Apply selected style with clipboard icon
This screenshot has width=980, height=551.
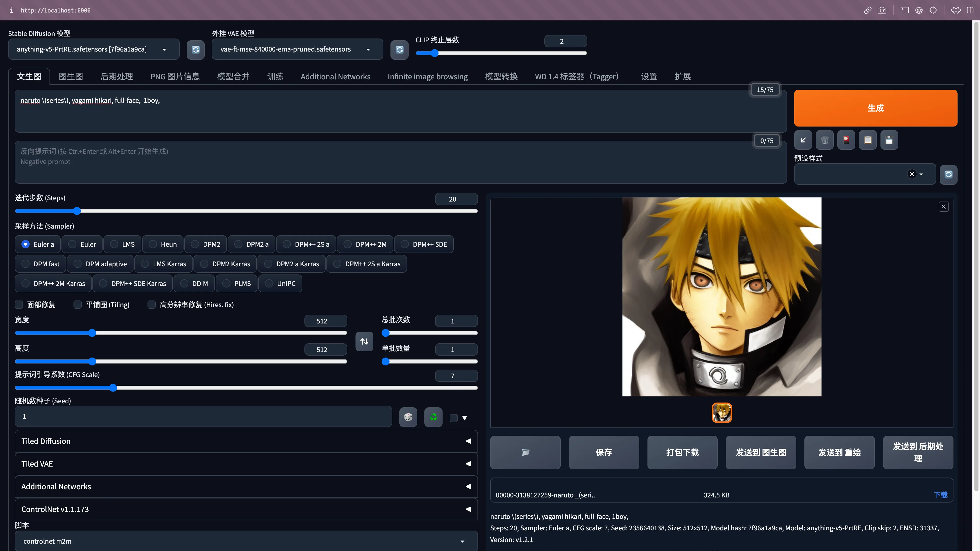coord(868,140)
